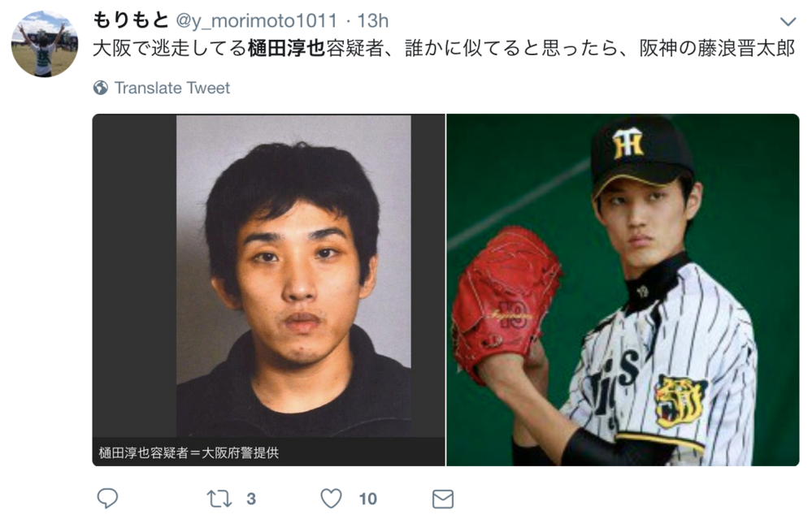
Task: Like the tweet with the heart icon
Action: click(x=332, y=499)
